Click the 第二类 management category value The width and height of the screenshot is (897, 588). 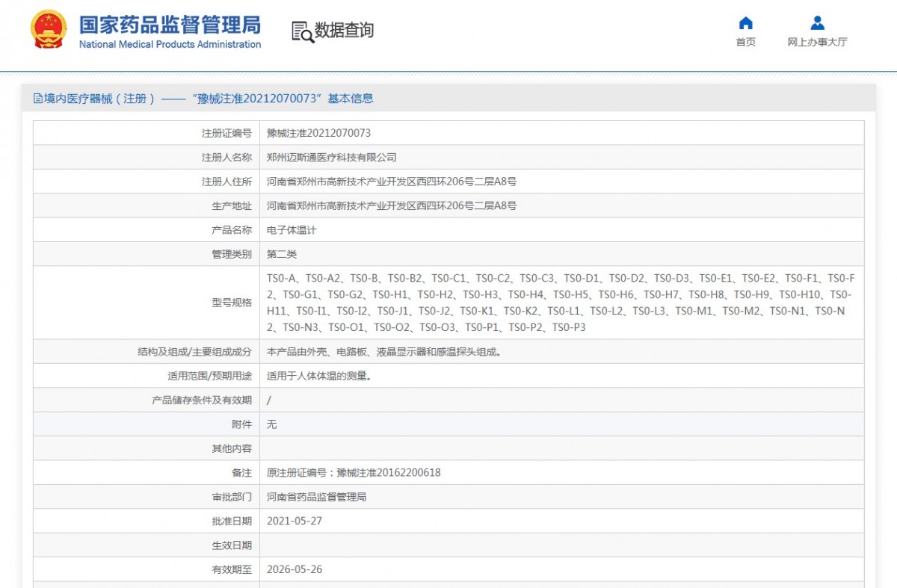point(282,255)
